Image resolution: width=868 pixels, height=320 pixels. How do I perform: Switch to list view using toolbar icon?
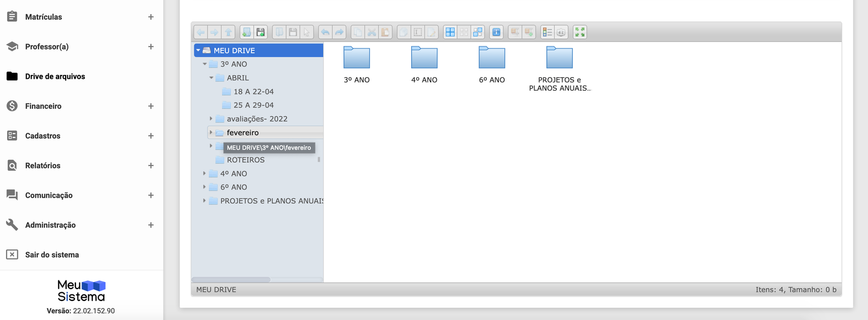547,32
